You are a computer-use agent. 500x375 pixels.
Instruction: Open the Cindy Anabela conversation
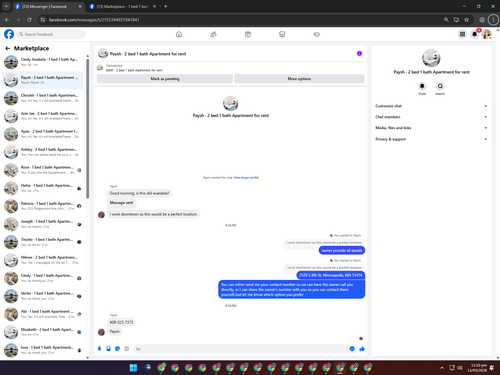43,62
